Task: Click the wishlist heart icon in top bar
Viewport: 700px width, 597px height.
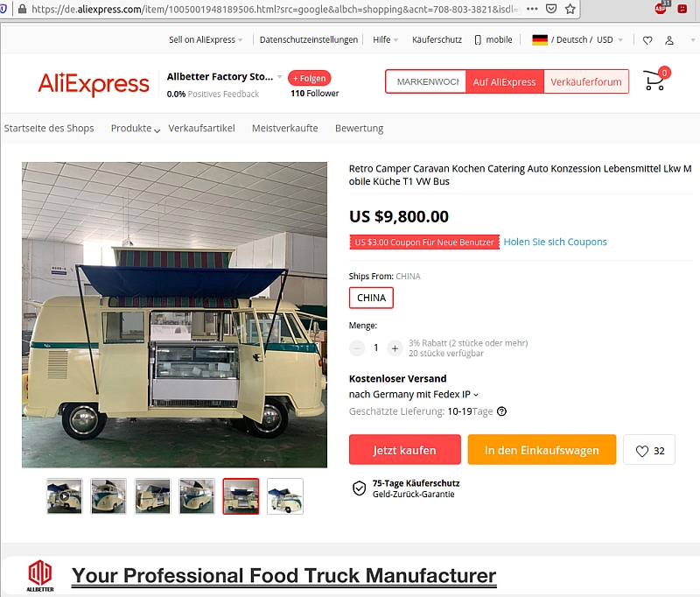Action: [x=647, y=40]
